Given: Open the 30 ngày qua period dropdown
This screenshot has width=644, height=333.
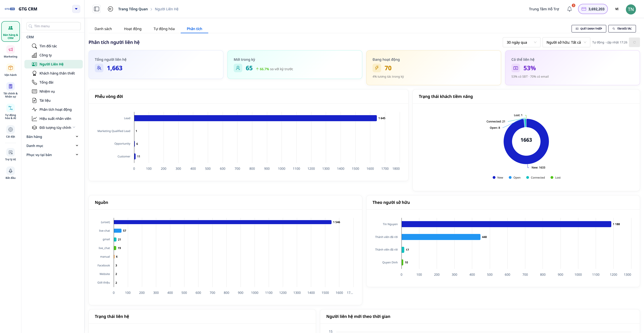Looking at the screenshot, I should (521, 42).
